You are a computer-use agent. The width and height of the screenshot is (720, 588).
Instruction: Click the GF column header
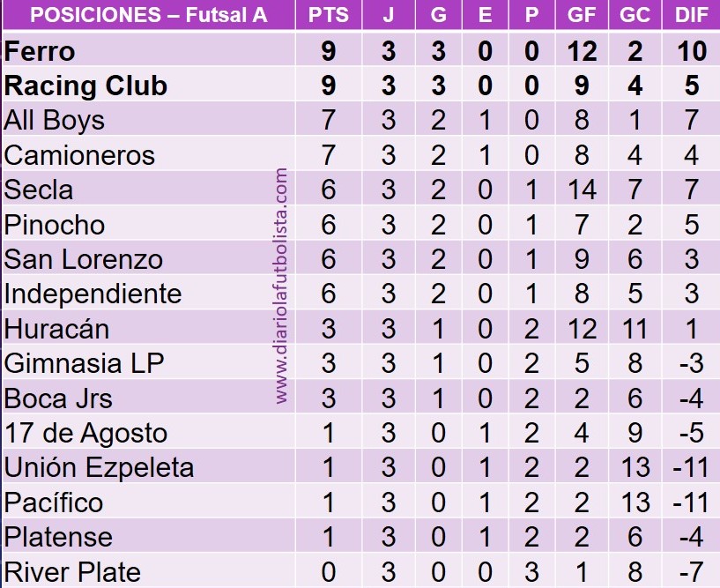coord(583,15)
